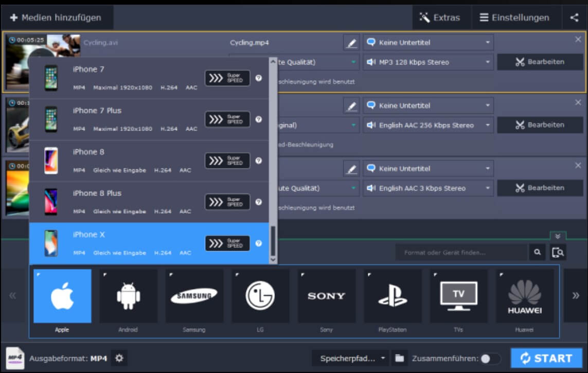Remove Cycling.mp4 with its X button

(578, 40)
